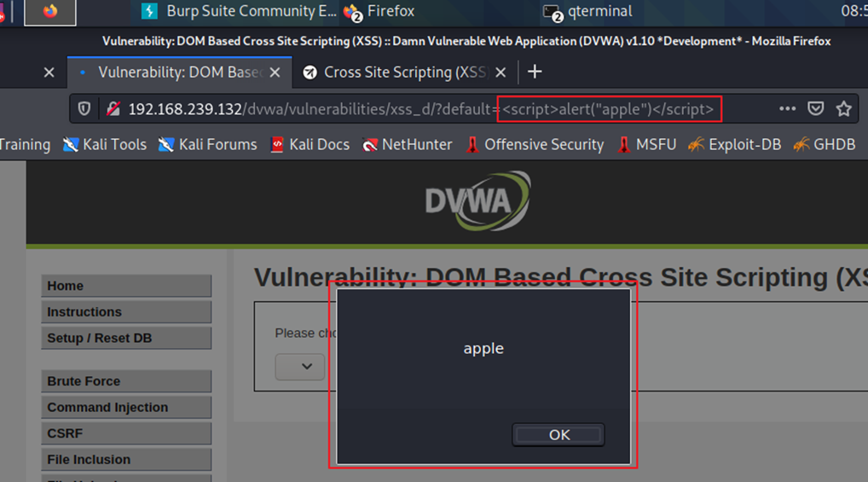
Task: Click the DVWA logo
Action: tap(477, 200)
